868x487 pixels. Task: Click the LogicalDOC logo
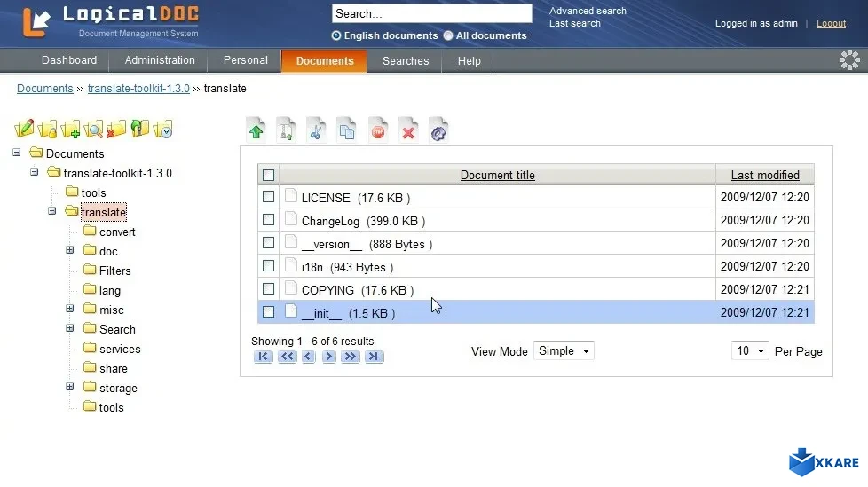coord(111,22)
